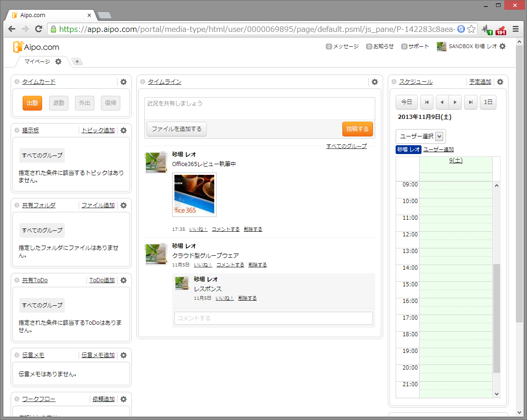This screenshot has height=420, width=527.
Task: Click the 今日 (today) button
Action: point(406,102)
